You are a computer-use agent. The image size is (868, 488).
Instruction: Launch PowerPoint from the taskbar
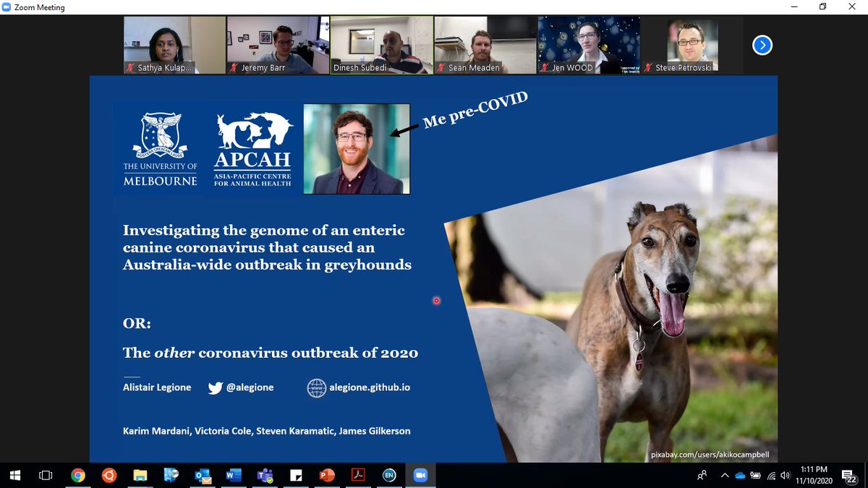(325, 476)
